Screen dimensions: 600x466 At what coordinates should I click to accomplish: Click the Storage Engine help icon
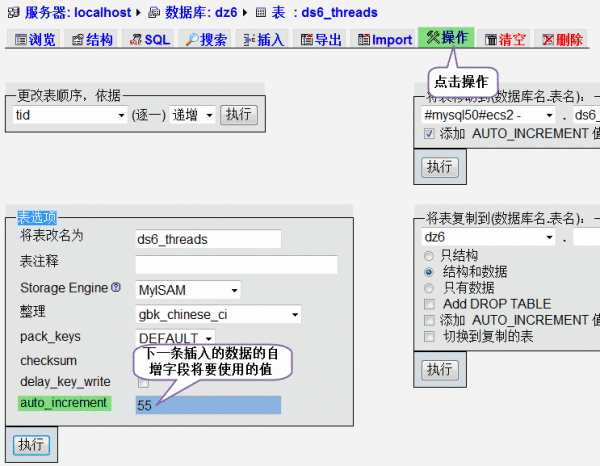pyautogui.click(x=116, y=287)
